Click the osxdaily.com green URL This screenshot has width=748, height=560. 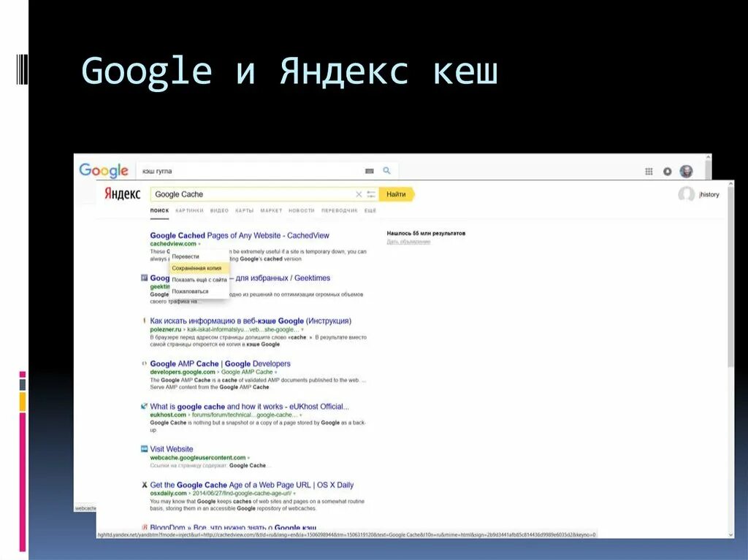169,494
